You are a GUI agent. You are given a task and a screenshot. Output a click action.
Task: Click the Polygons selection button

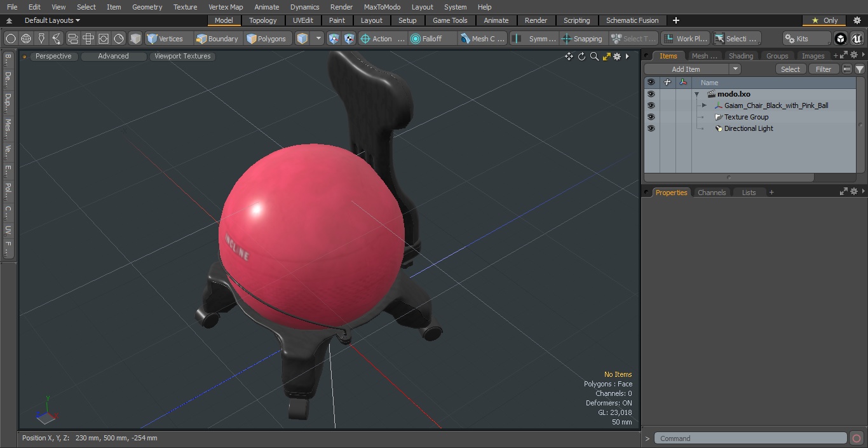point(267,39)
